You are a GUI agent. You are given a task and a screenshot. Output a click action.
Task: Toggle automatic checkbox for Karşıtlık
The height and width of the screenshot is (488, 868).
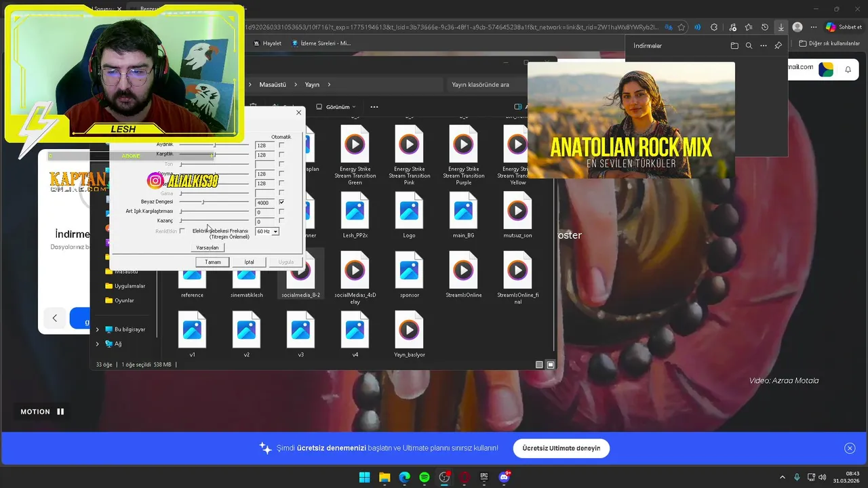point(281,155)
